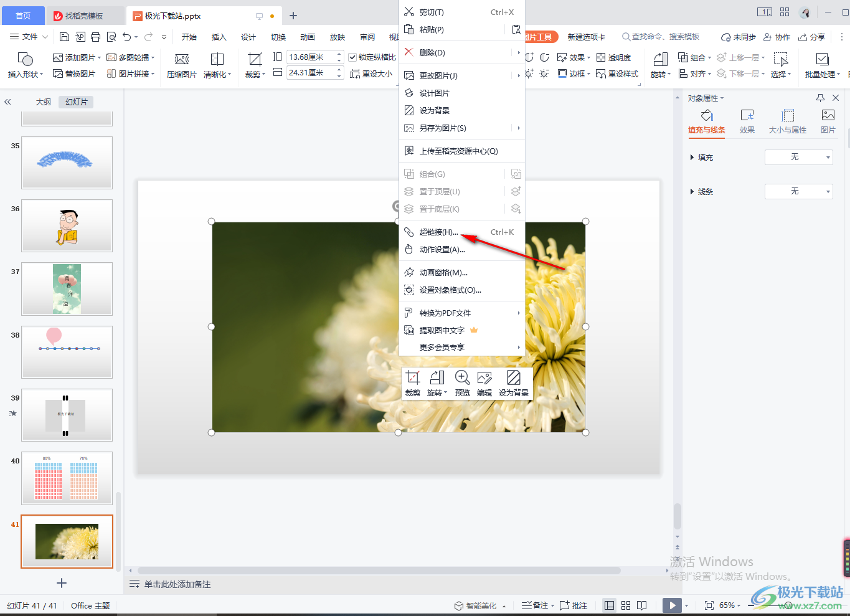Viewport: 850px width, 616px height.
Task: Choose 设为背景 from context menu
Action: click(x=462, y=110)
